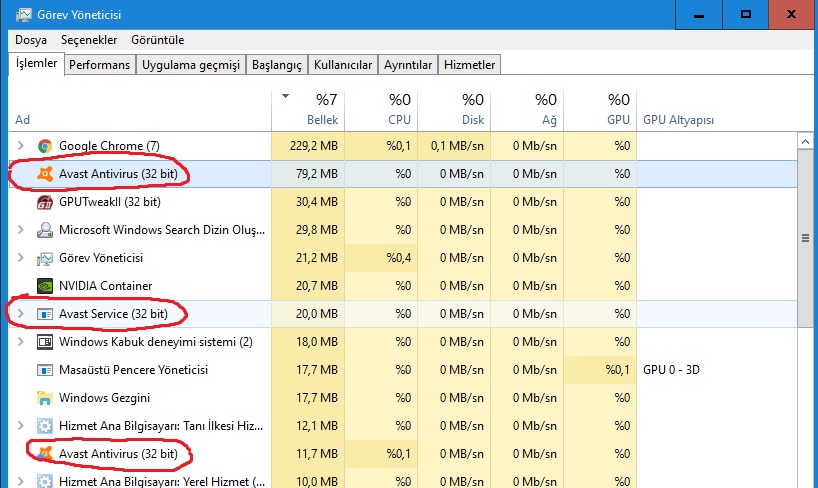Select the Masaüstü Pencere Yöneticisi name

coord(133,370)
